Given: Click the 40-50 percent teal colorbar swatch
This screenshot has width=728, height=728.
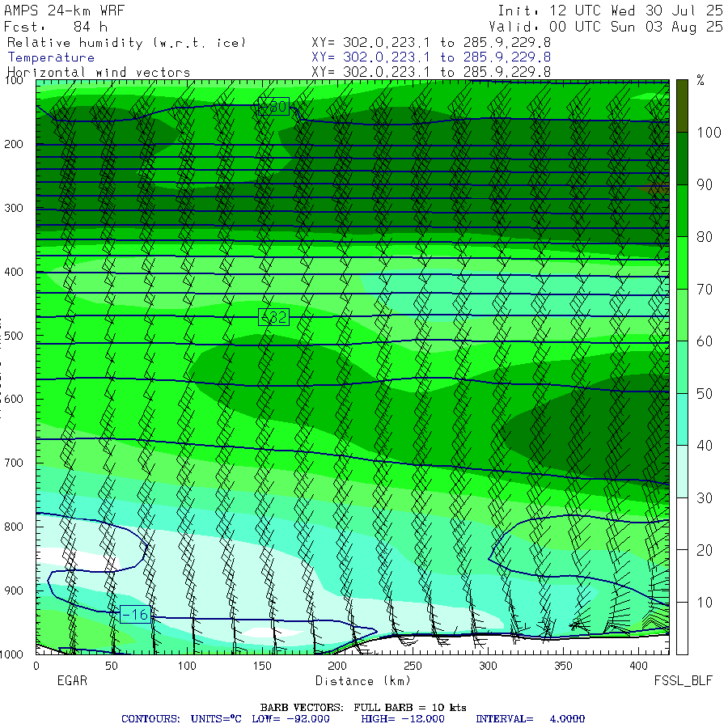Looking at the screenshot, I should click(x=682, y=419).
